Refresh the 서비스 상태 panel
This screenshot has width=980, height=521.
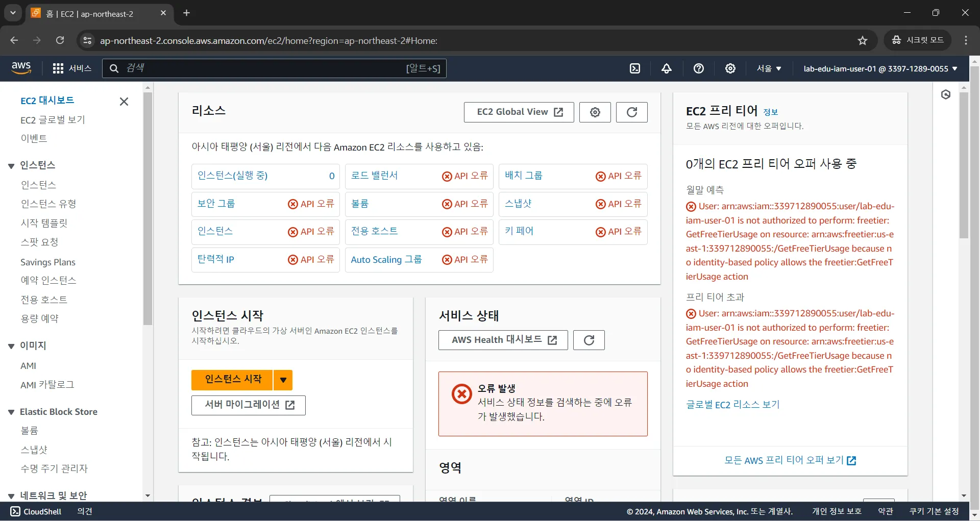[x=589, y=340]
